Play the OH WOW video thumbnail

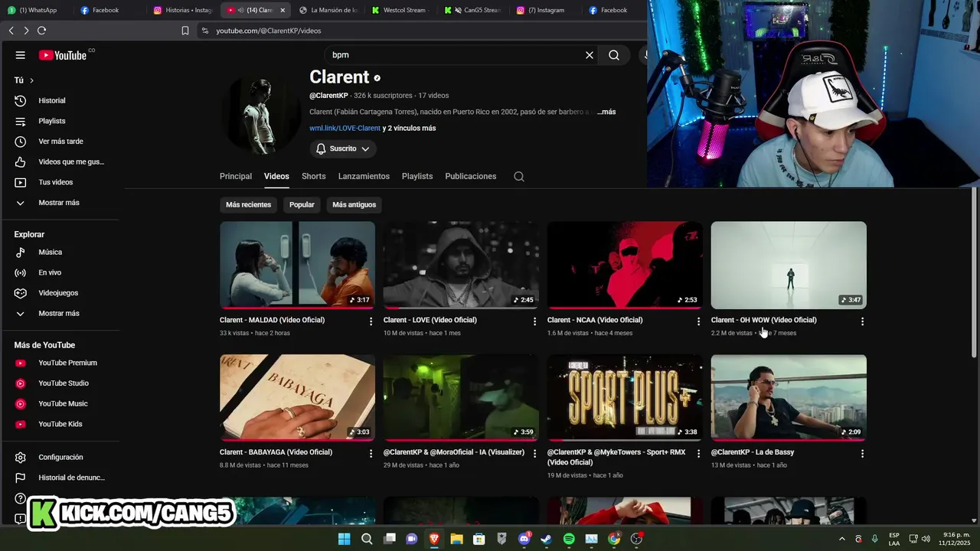point(789,266)
